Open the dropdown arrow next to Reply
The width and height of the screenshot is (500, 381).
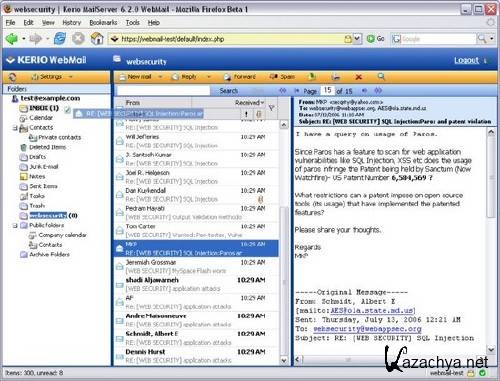pyautogui.click(x=209, y=77)
